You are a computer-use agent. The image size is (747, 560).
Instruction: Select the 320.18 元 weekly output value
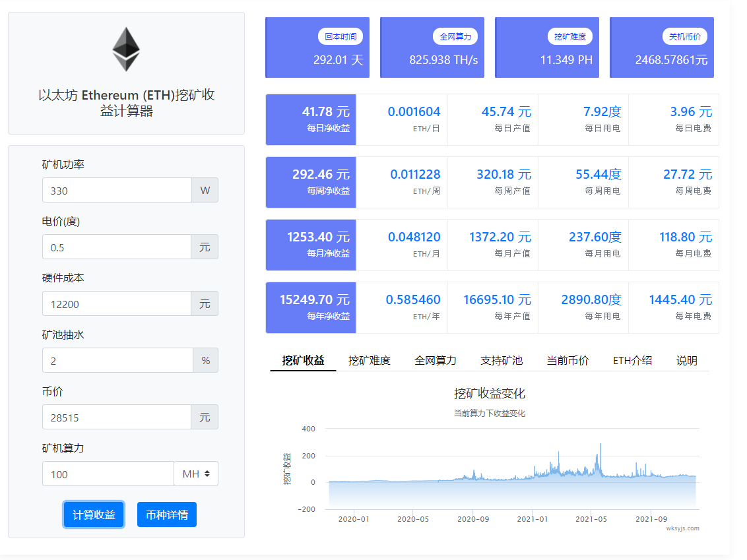point(504,175)
